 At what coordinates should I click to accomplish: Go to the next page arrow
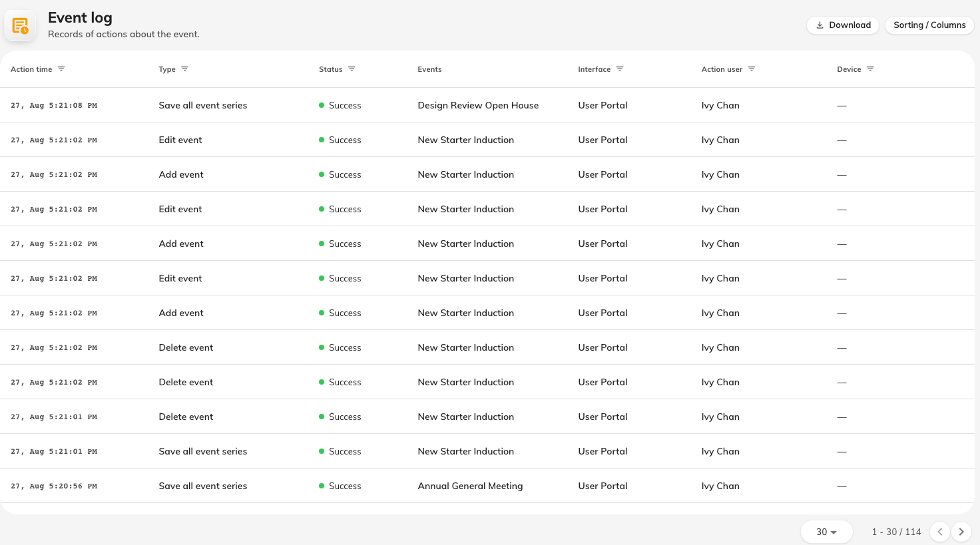tap(961, 532)
